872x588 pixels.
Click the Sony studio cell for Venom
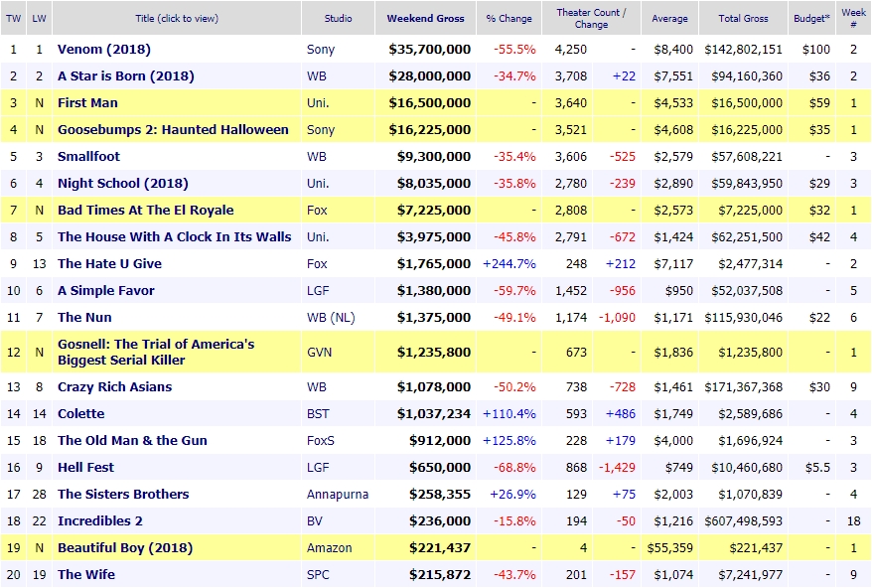321,50
